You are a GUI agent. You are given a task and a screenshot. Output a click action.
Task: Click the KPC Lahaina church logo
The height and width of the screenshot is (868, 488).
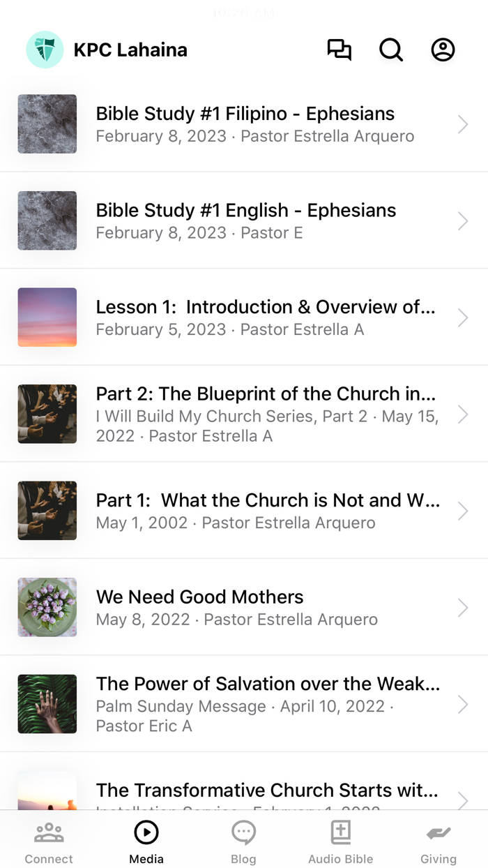coord(45,50)
